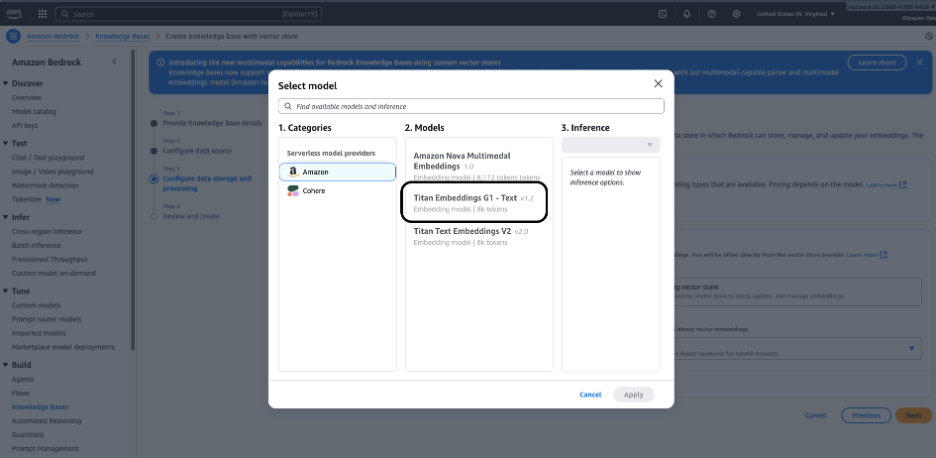
Task: Open Prompt router models
Action: point(47,319)
